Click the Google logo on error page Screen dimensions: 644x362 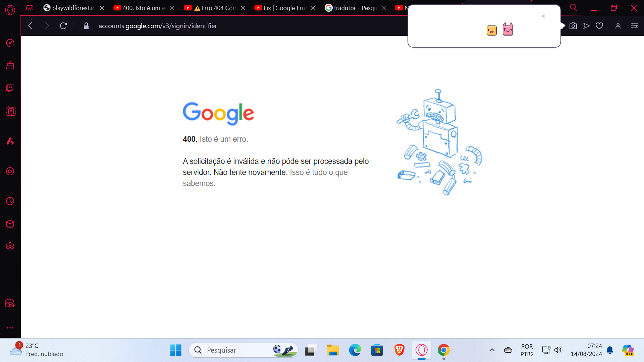tap(218, 114)
